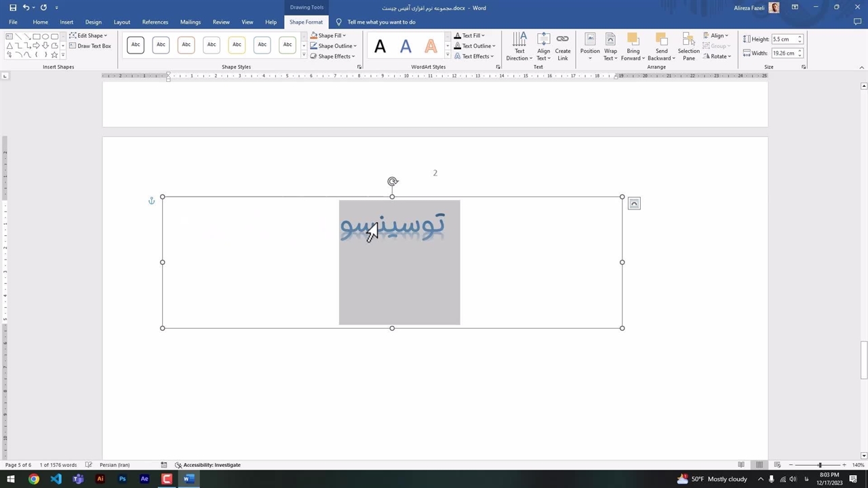This screenshot has height=488, width=868.
Task: Collapse the ribbon with the arrow
Action: pyautogui.click(x=862, y=67)
